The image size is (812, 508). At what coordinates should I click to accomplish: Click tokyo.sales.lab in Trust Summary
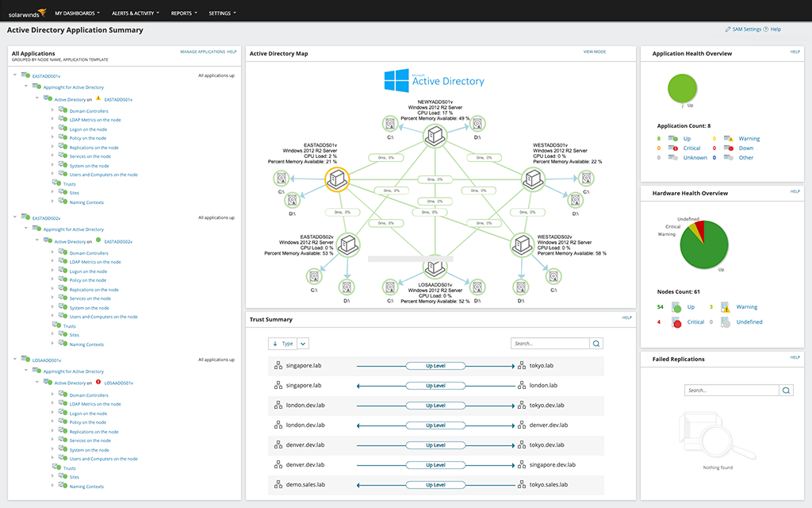pyautogui.click(x=548, y=485)
